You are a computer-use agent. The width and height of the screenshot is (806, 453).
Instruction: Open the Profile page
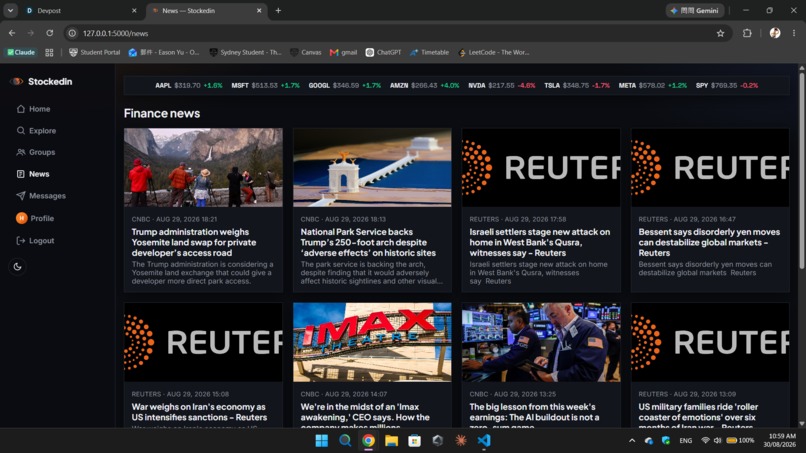[x=35, y=218]
